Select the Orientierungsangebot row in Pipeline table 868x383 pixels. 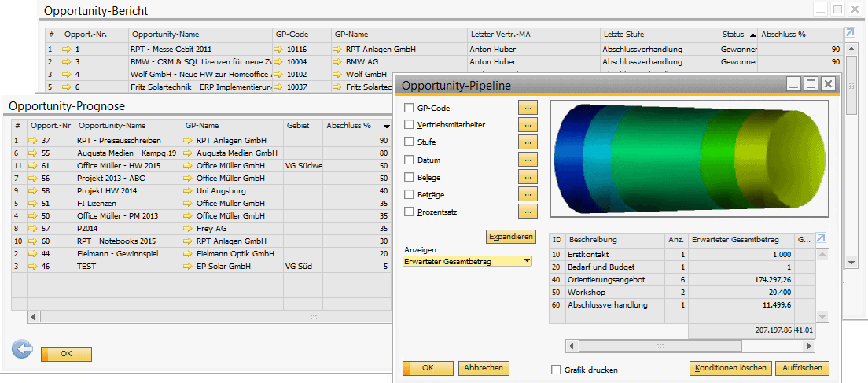(682, 280)
